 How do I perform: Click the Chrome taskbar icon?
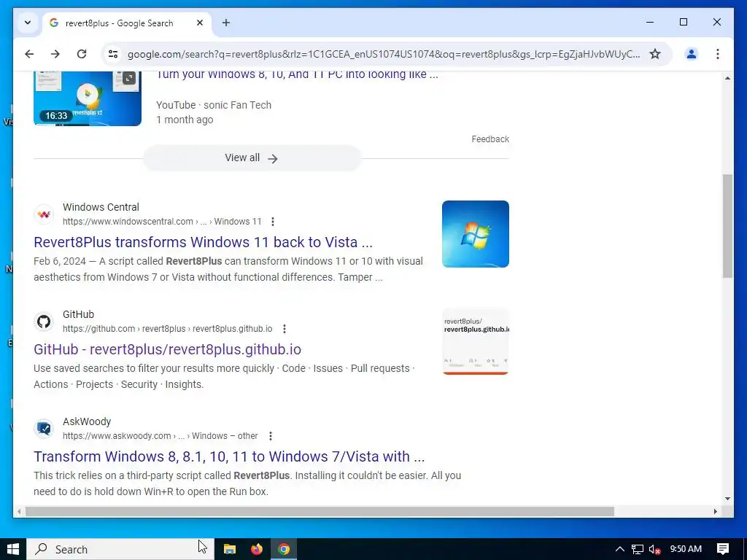[x=284, y=549]
